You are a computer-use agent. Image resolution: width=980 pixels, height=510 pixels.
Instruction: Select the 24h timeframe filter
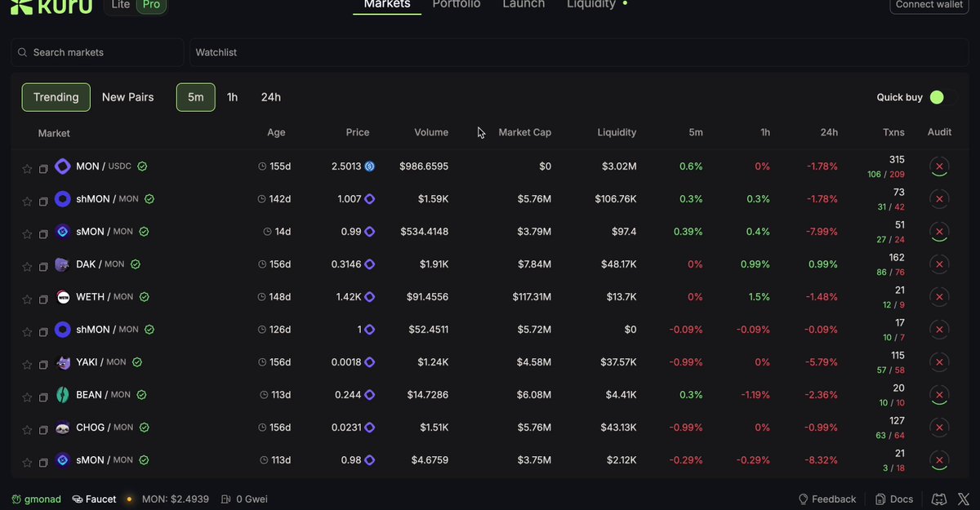pos(271,97)
